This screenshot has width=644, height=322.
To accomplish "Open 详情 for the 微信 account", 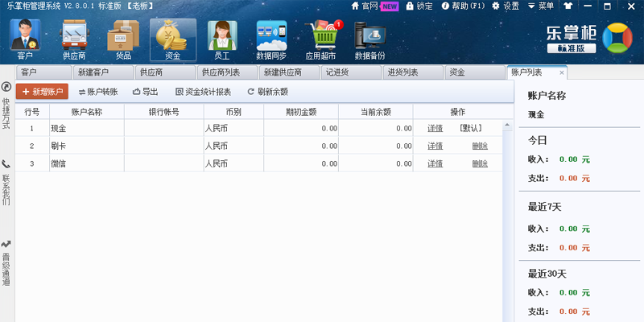I will (x=435, y=164).
